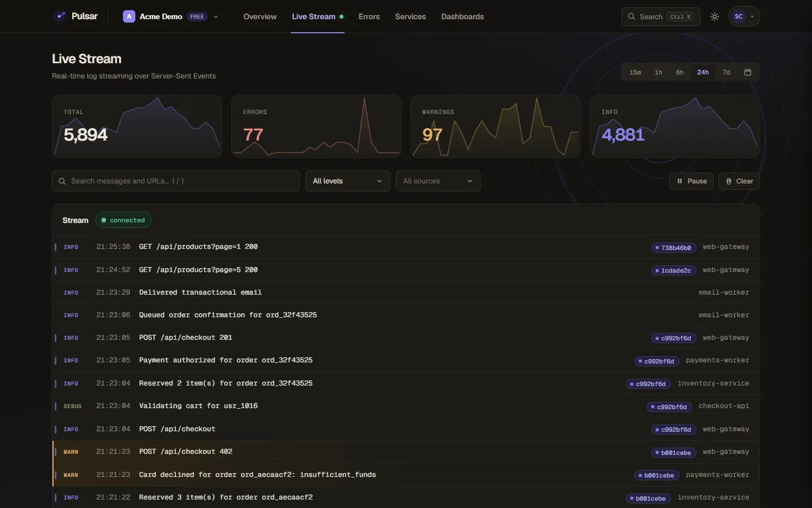Expand the Acme Demo workspace switcher chevron
The height and width of the screenshot is (508, 812).
(215, 17)
